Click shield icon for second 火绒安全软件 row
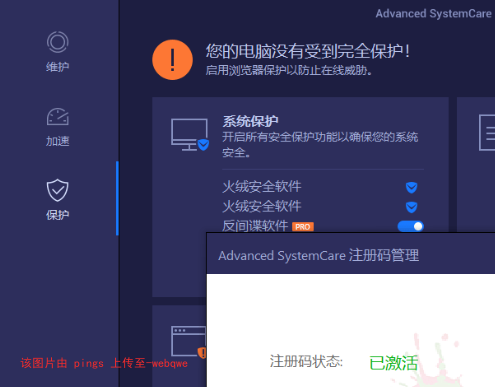Viewport: 495px width, 387px height. click(x=412, y=207)
